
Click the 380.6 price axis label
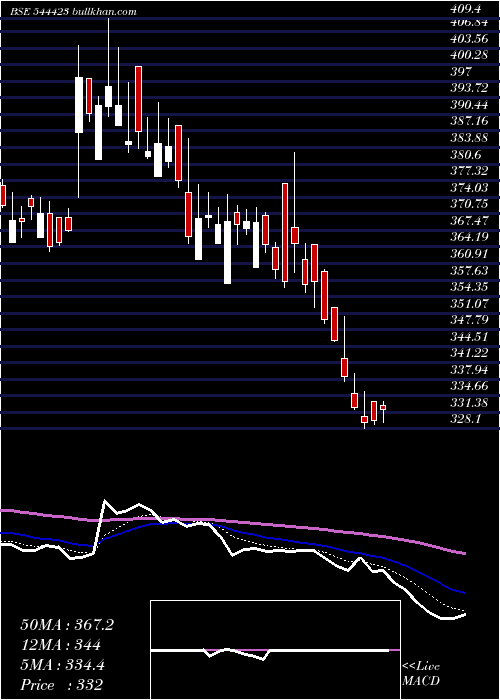[x=466, y=154]
